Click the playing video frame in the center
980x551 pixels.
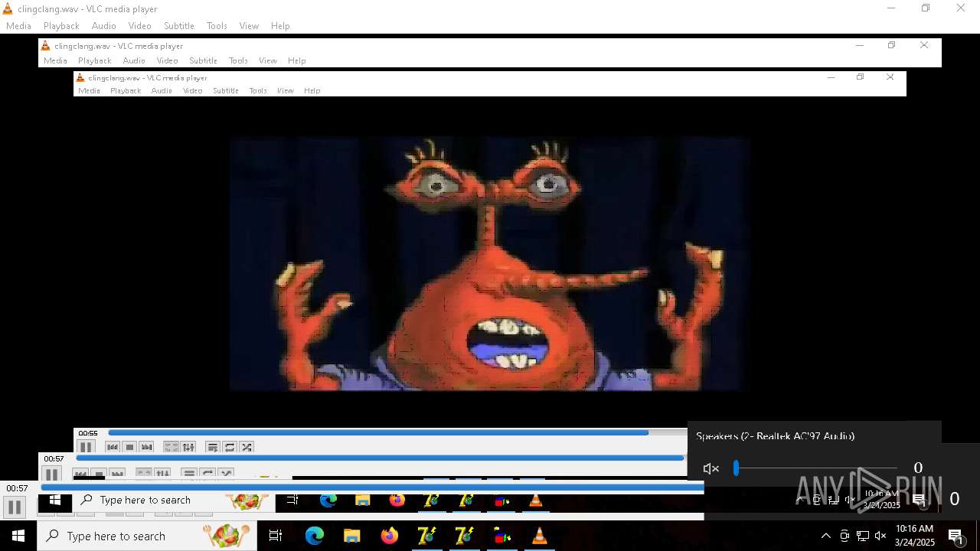[488, 264]
